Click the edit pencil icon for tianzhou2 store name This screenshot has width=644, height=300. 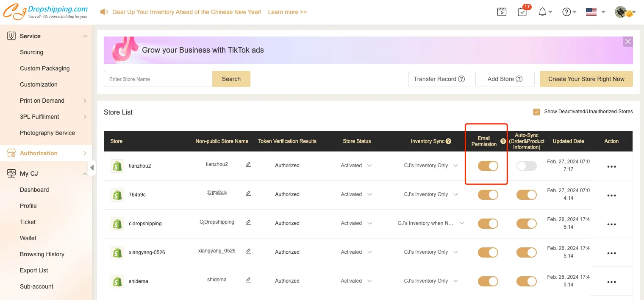(249, 165)
